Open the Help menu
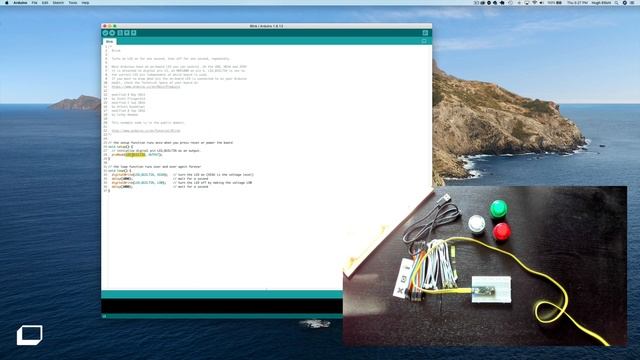The image size is (640, 360). coord(85,2)
